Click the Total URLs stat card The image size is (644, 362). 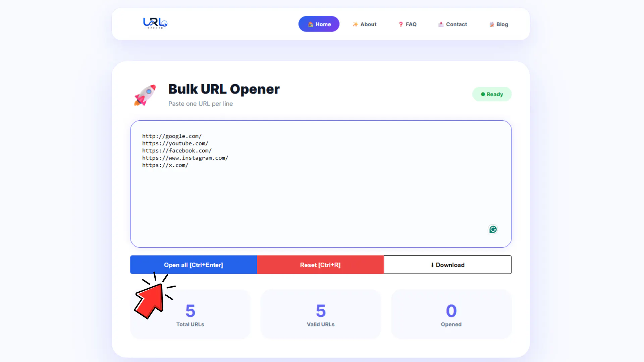pyautogui.click(x=190, y=314)
